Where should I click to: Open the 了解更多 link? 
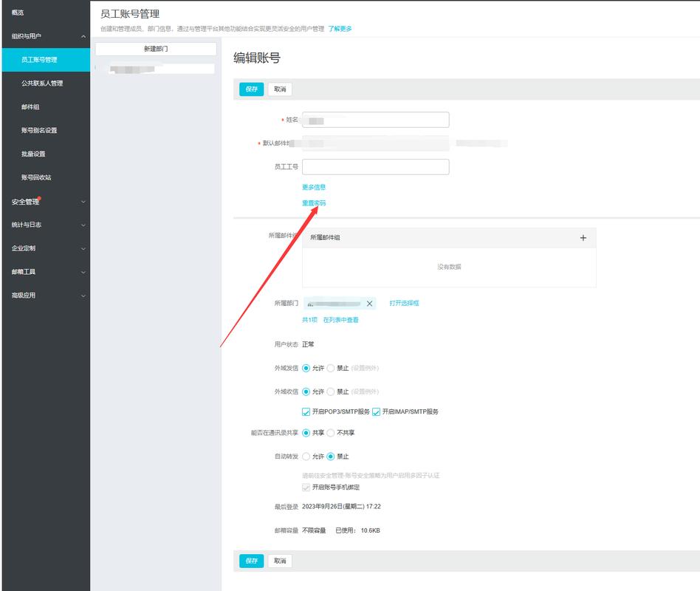340,29
